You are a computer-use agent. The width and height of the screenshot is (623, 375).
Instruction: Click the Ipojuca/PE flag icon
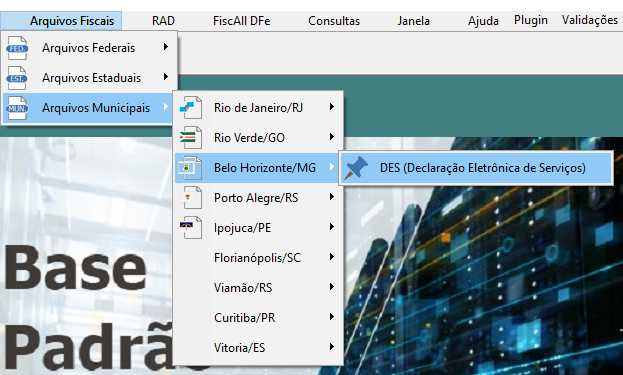click(190, 228)
